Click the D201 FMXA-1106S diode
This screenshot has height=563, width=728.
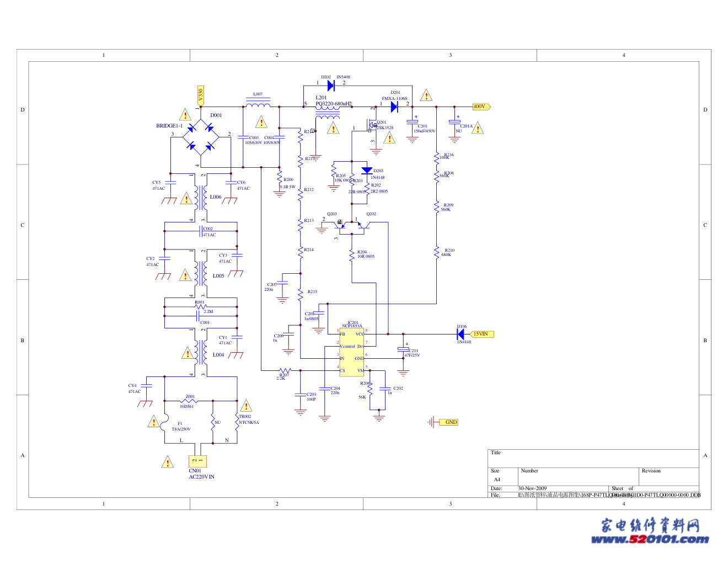pos(394,107)
